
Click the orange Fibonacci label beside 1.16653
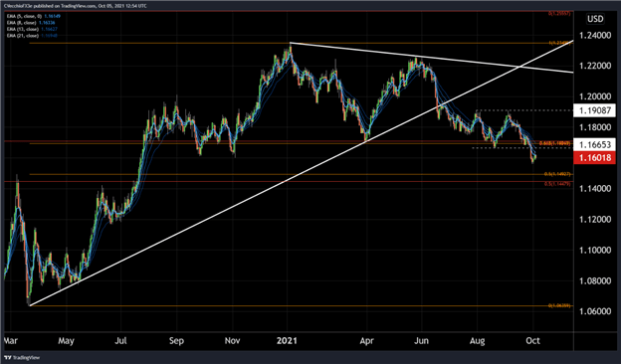[x=555, y=143]
